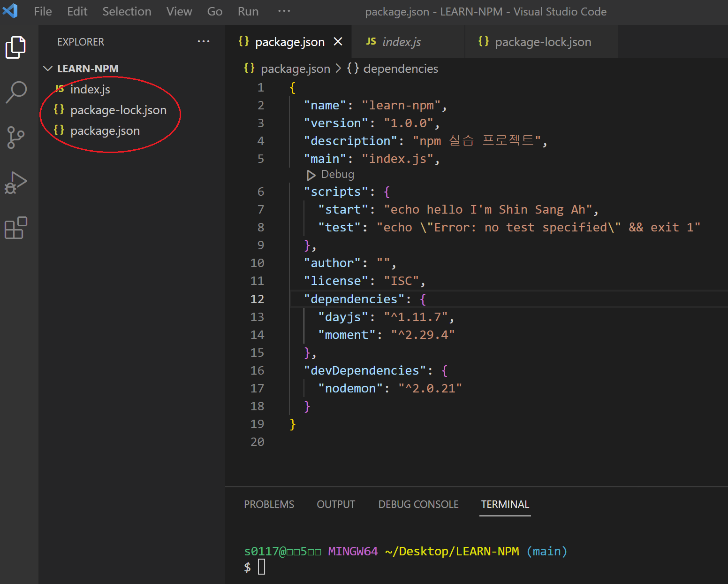Click the "name" key on line 2

point(325,105)
